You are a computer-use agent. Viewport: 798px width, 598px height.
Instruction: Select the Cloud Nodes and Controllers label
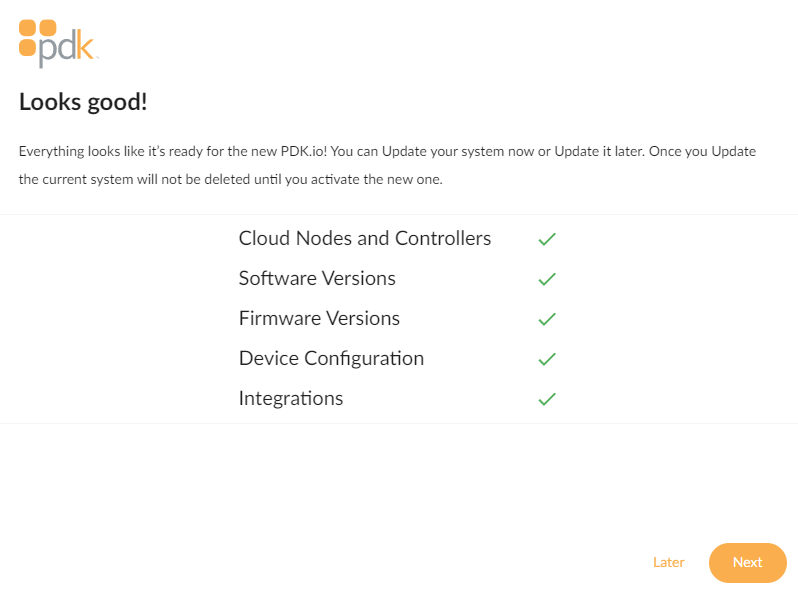(365, 238)
